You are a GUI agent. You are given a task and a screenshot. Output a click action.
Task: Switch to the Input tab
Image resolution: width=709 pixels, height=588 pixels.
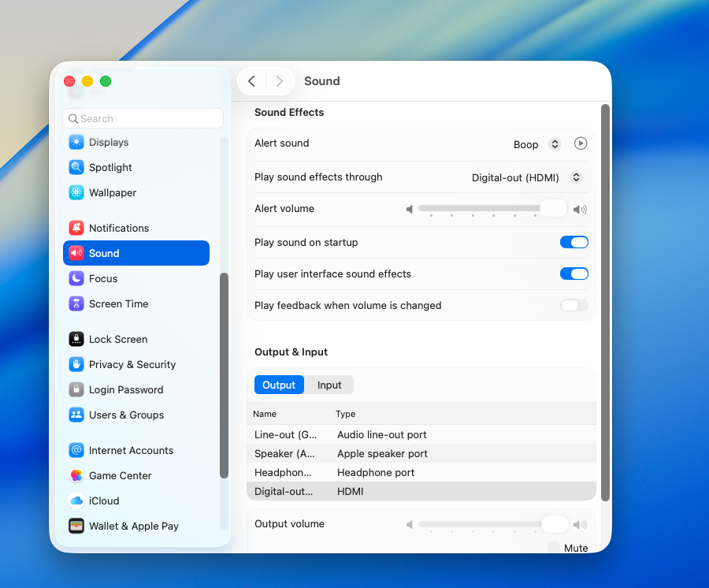(329, 385)
